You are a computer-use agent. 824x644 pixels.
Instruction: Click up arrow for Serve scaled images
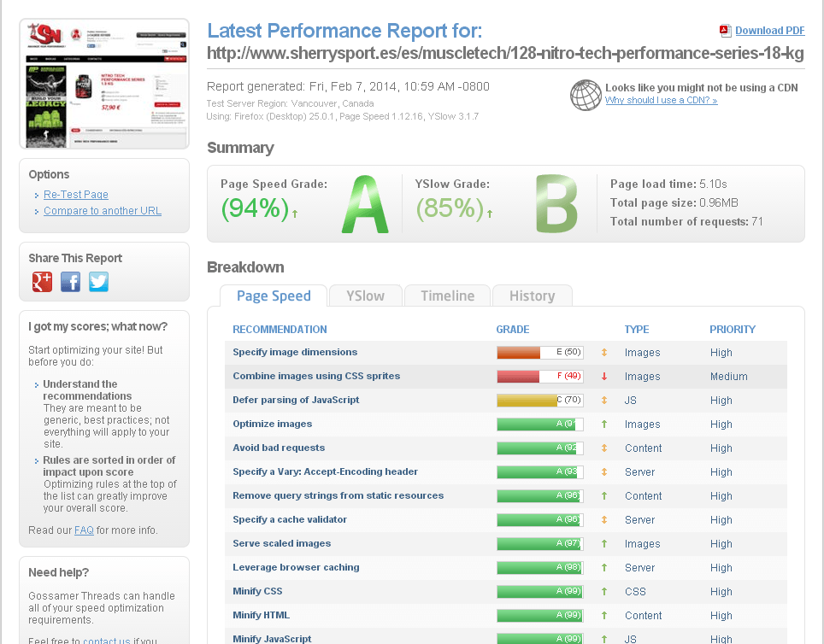click(x=604, y=544)
